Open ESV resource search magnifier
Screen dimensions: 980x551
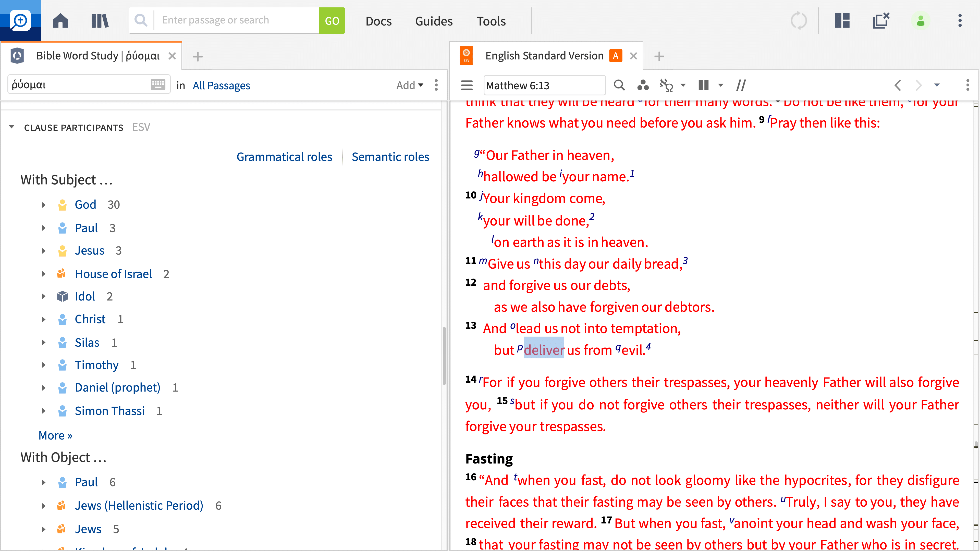pos(619,85)
